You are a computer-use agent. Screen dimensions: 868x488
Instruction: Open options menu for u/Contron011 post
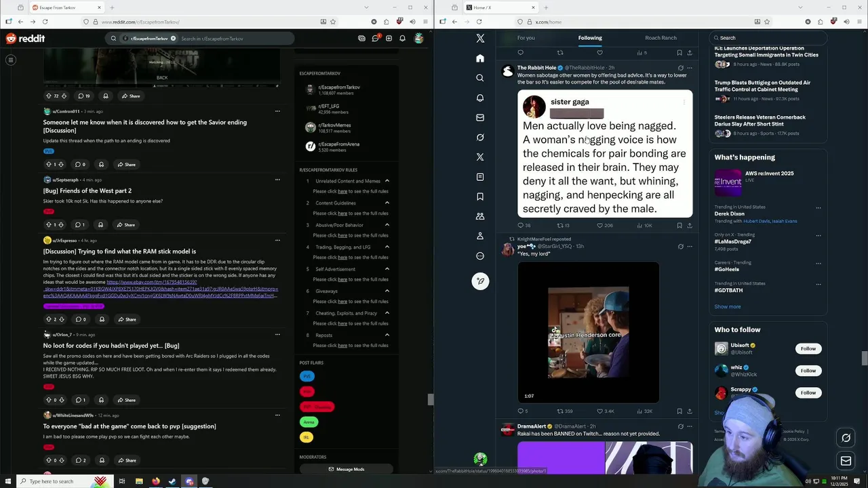277,111
